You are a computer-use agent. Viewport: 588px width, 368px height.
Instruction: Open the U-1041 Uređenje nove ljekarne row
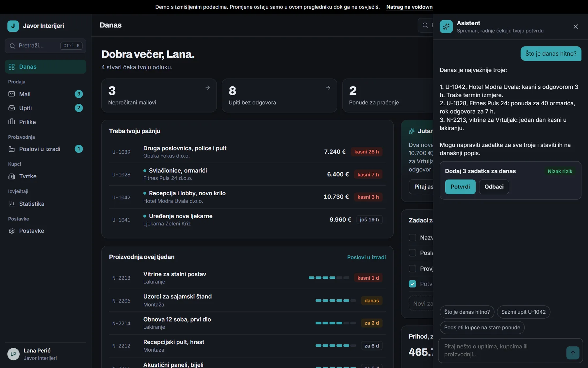pos(247,220)
